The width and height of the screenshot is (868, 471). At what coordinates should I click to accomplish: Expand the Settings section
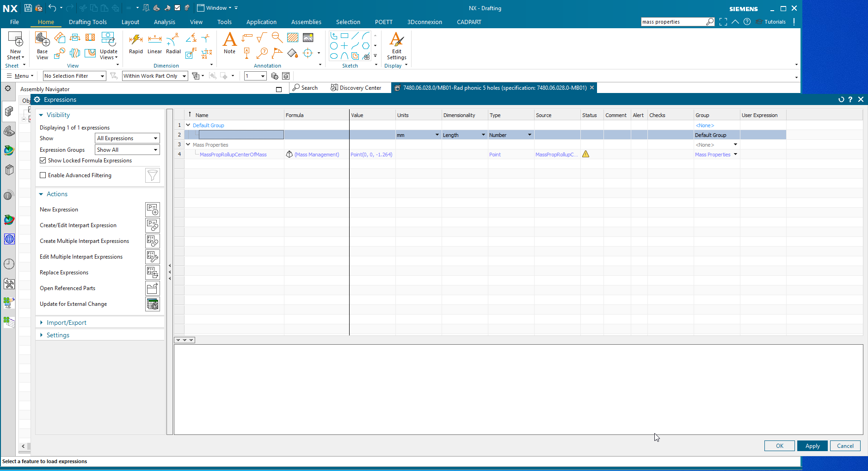tap(41, 335)
